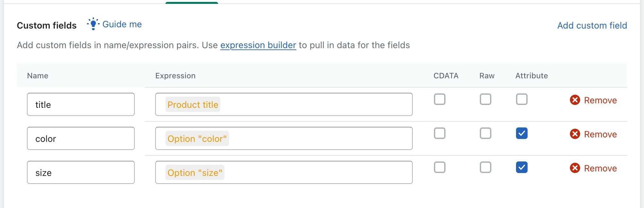Click the red X icon for size row
Screen dimensions: 644x208
(575, 168)
